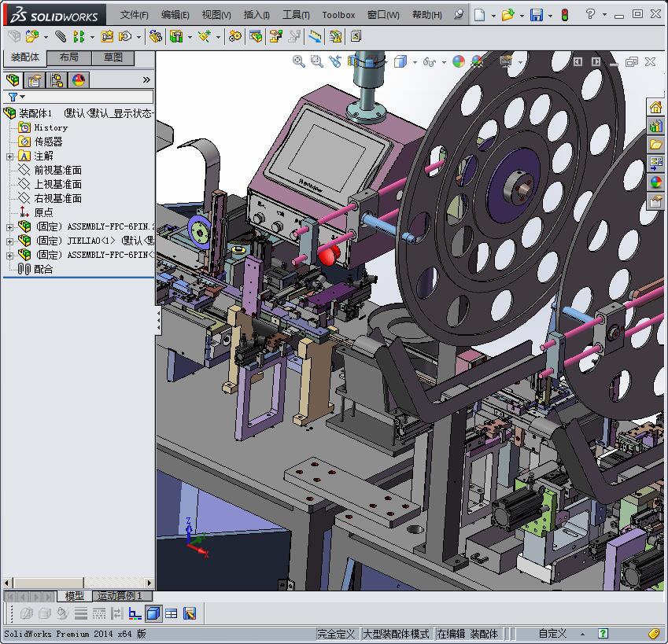The height and width of the screenshot is (644, 668).
Task: Open the FeatureManager design tree tab
Action: (x=12, y=80)
